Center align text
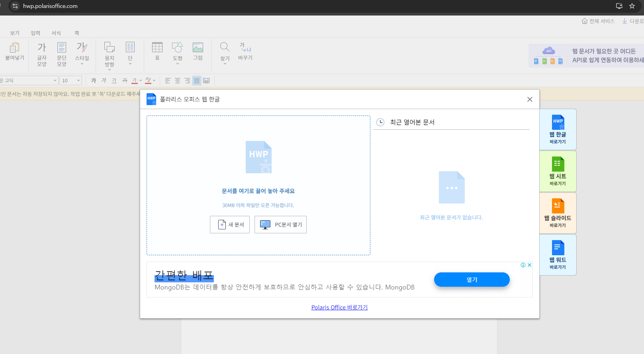The height and width of the screenshot is (354, 644). tap(178, 80)
